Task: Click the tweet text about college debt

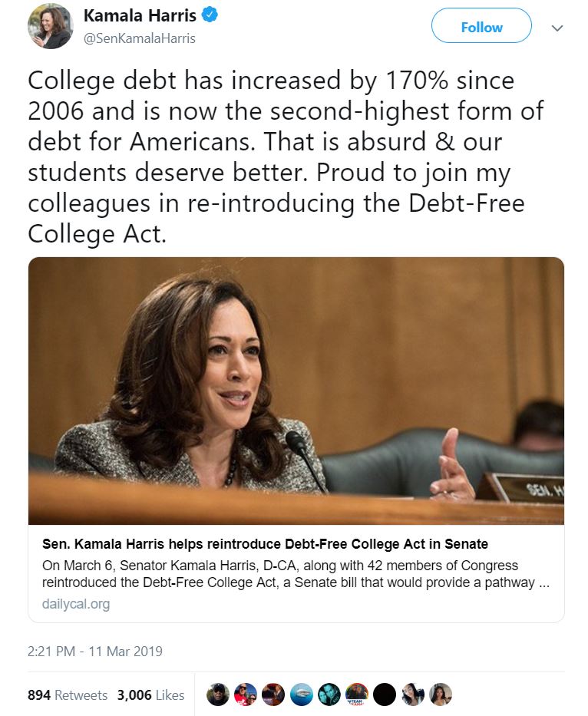Action: click(284, 156)
